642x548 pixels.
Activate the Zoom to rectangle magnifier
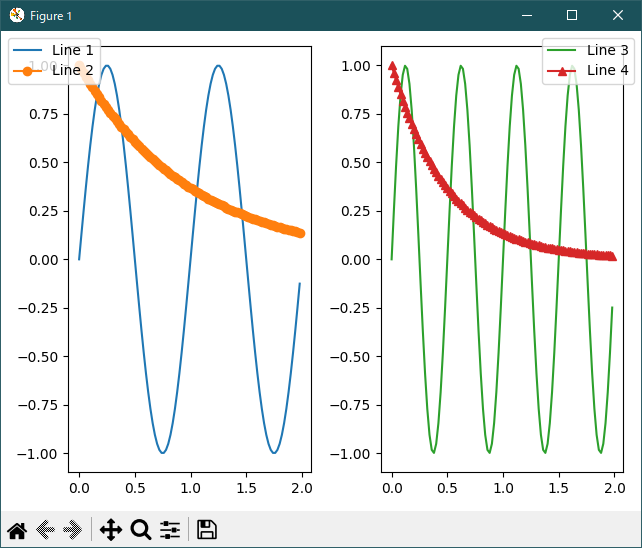141,530
